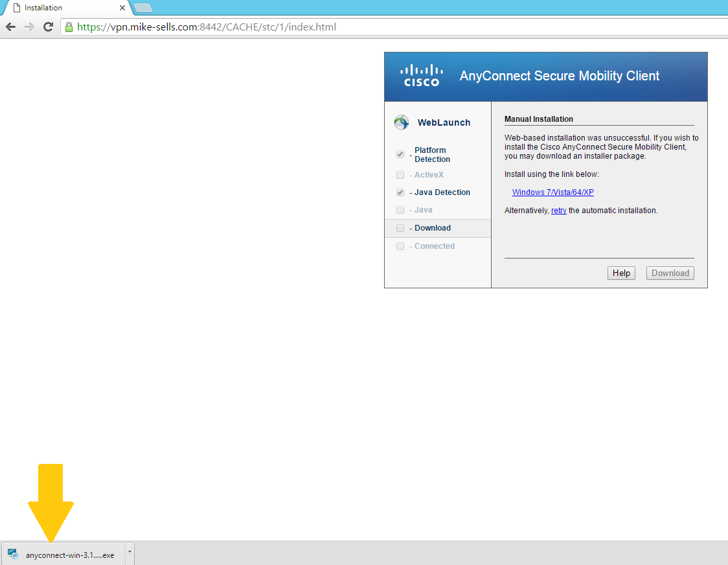
Task: Click the 'Web-based installation was unsuccessful' paragraph
Action: click(601, 147)
